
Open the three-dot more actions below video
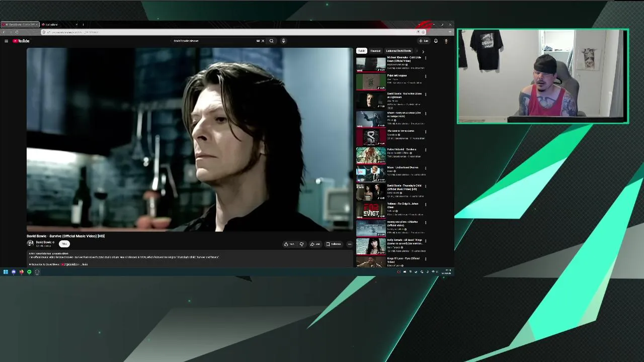tap(350, 244)
